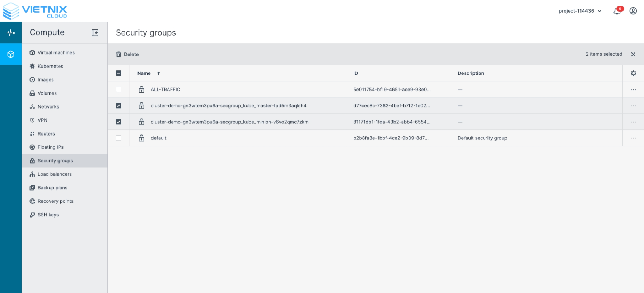This screenshot has width=644, height=293.
Task: Check the ALL-TRAFFIC row checkbox
Action: pyautogui.click(x=118, y=90)
